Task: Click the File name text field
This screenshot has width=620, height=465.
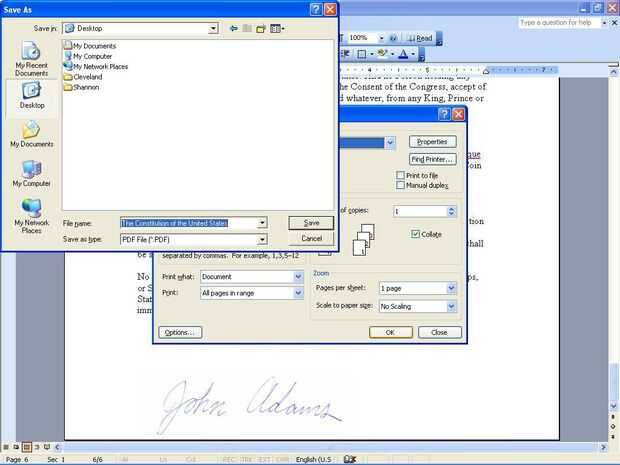Action: click(189, 223)
